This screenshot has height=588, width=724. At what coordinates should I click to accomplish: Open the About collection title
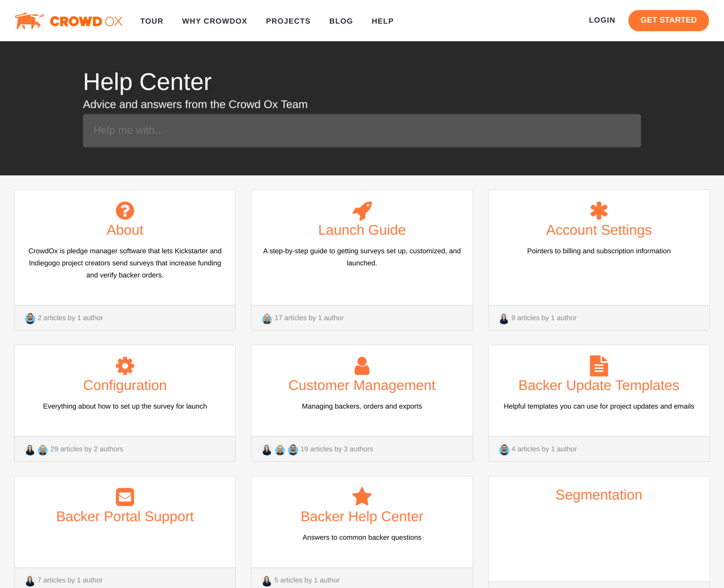[125, 230]
